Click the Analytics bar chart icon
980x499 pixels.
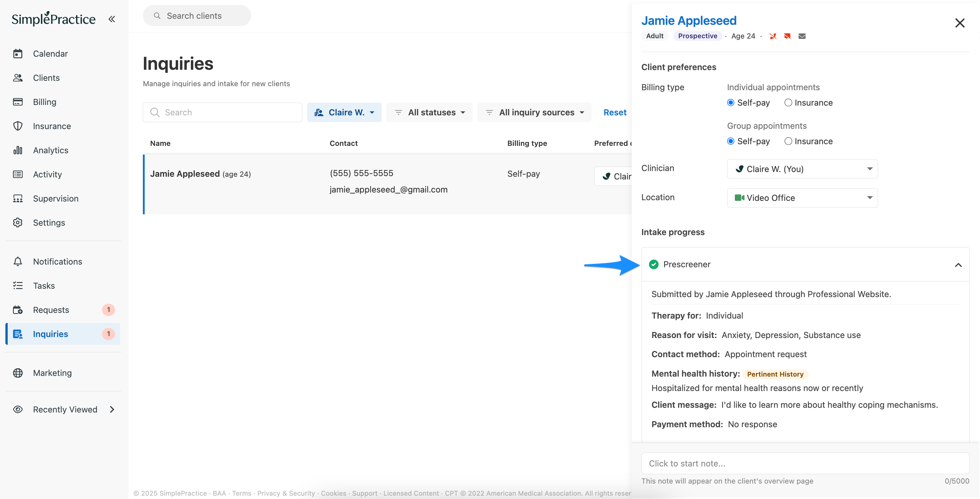click(18, 150)
